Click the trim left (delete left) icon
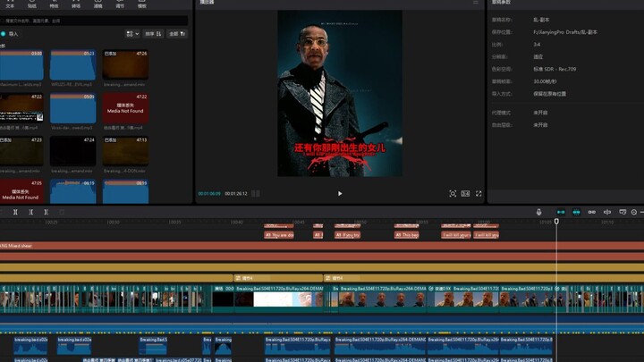This screenshot has width=644, height=362. pyautogui.click(x=30, y=212)
